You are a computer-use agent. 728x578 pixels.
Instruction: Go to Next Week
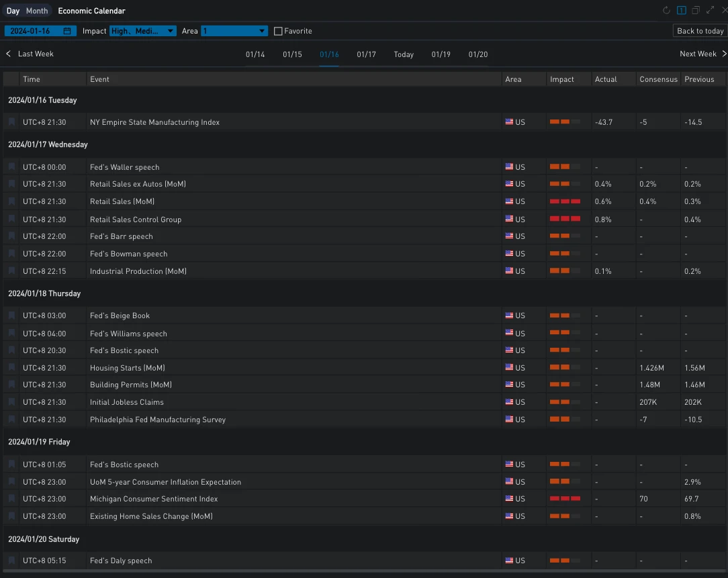coord(702,54)
